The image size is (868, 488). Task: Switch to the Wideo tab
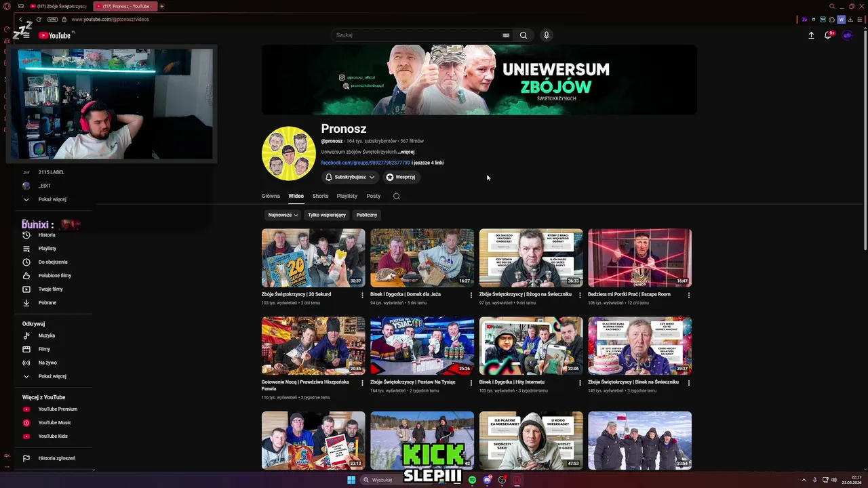coord(296,196)
